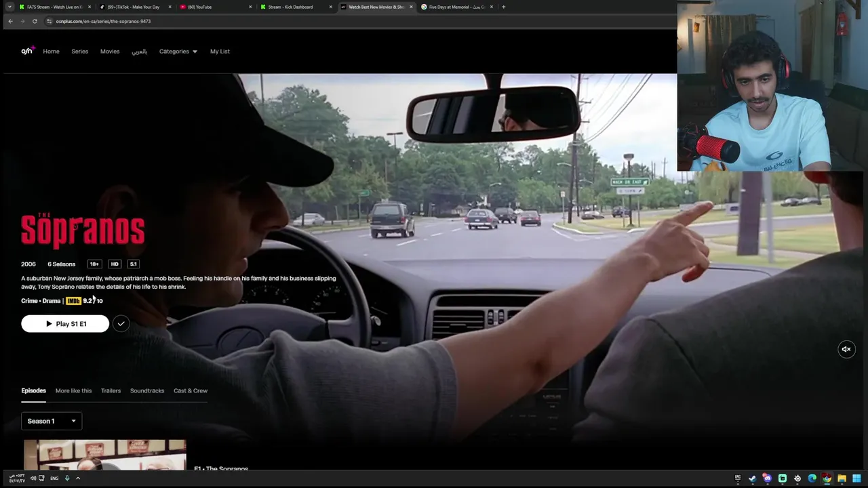This screenshot has width=868, height=488.
Task: Open Epic Games from the taskbar
Action: click(738, 479)
